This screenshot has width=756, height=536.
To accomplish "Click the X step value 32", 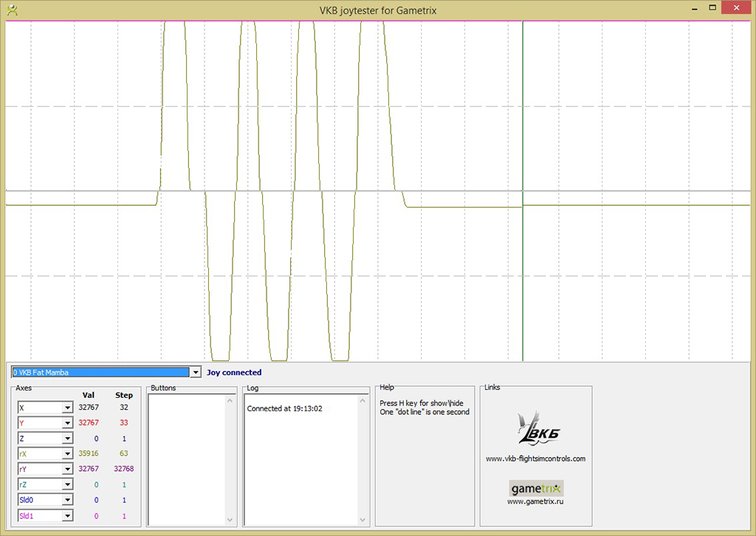I will pyautogui.click(x=124, y=407).
